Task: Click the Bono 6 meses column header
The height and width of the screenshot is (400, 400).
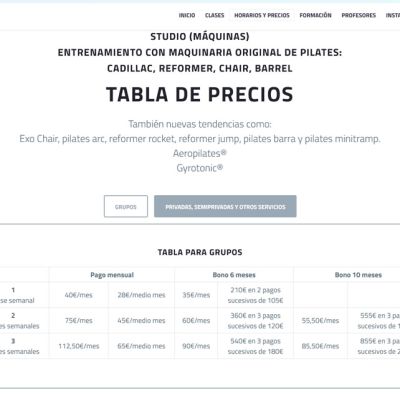Action: [234, 275]
